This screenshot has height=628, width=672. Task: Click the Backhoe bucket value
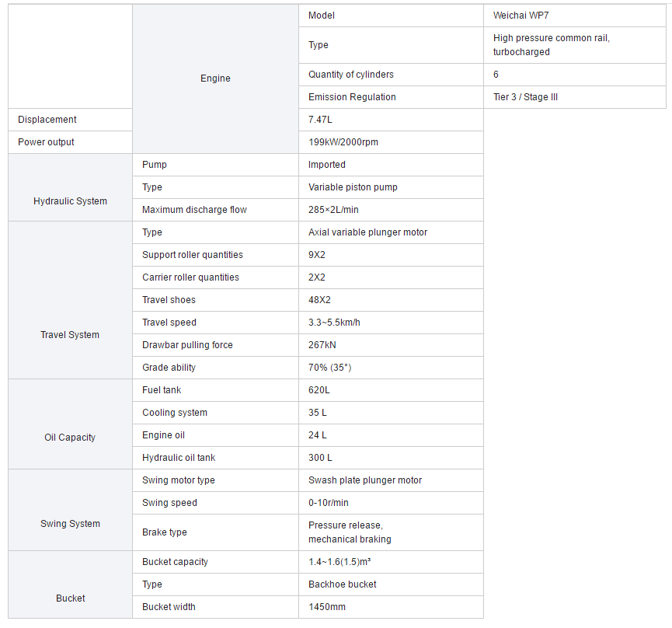coord(343,584)
